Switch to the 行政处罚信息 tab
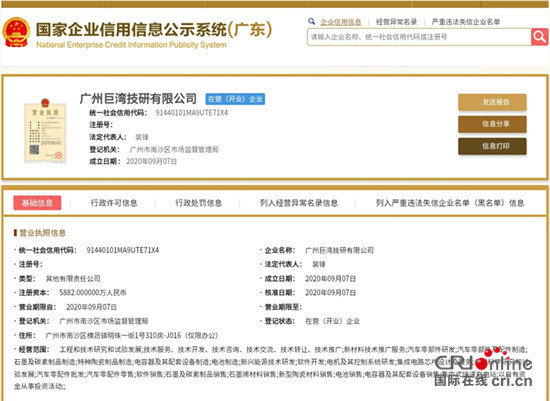550x401 pixels. [x=199, y=203]
